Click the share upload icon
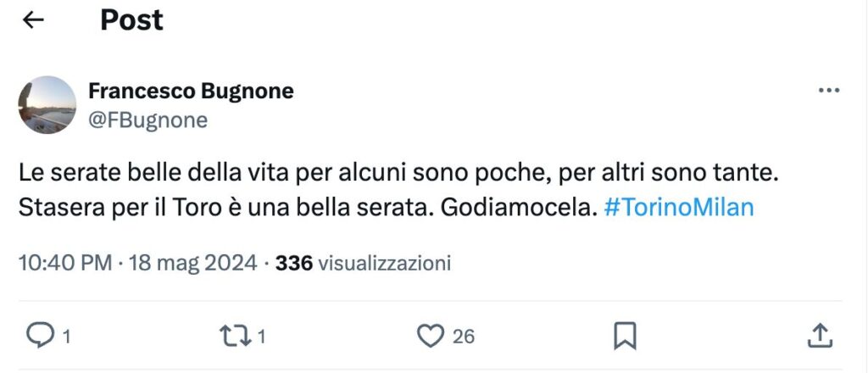This screenshot has width=868, height=373. coord(819,337)
